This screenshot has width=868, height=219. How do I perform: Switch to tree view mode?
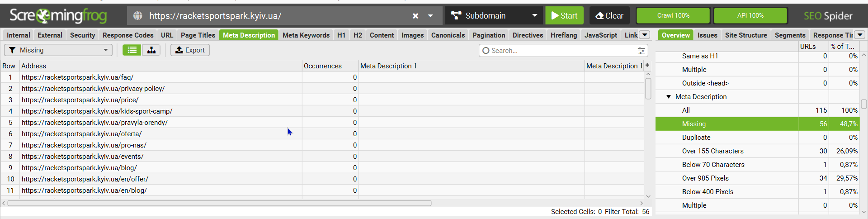(x=151, y=50)
